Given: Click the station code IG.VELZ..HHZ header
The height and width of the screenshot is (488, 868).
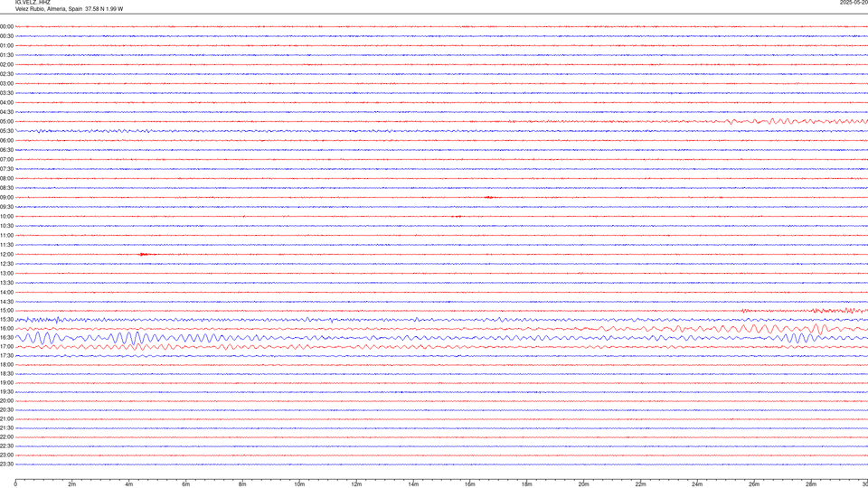Looking at the screenshot, I should tap(33, 3).
